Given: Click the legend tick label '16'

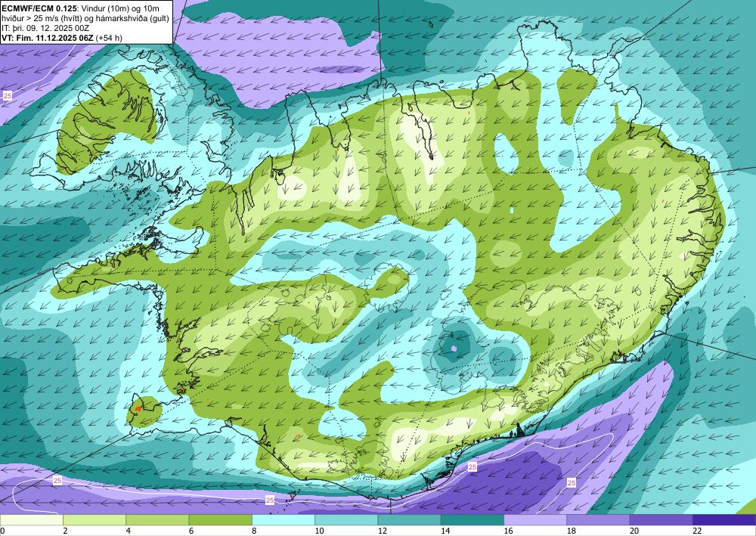Looking at the screenshot, I should point(508,531).
